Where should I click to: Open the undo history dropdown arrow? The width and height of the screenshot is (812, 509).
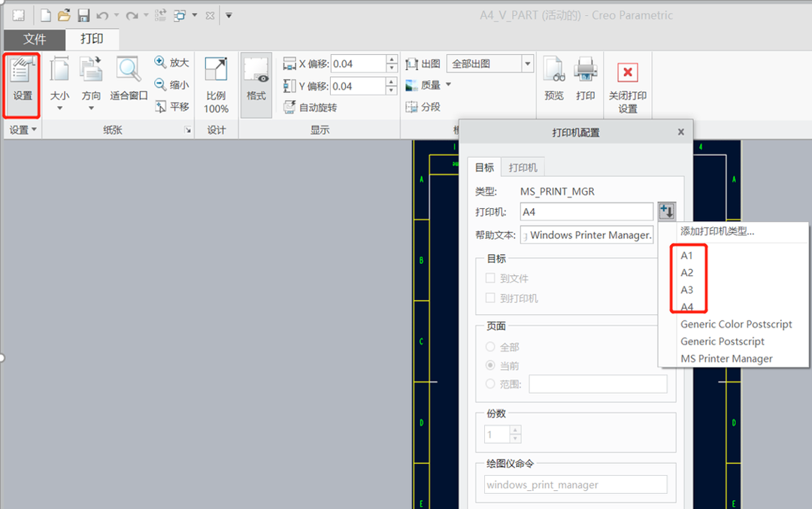(x=117, y=16)
